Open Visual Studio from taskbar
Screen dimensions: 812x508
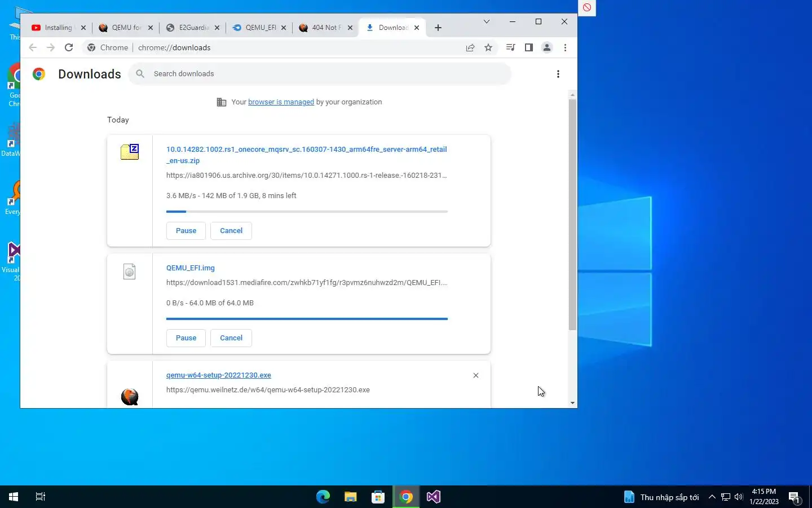click(x=434, y=497)
